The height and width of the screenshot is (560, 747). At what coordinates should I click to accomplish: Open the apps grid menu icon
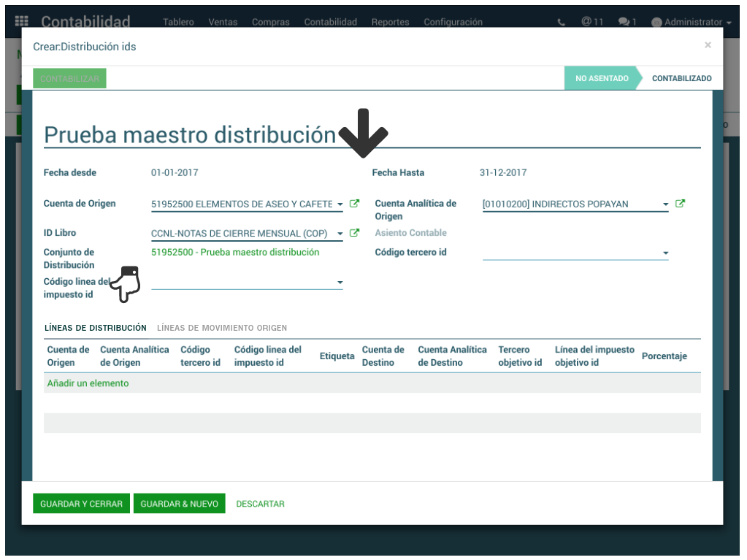click(x=22, y=22)
